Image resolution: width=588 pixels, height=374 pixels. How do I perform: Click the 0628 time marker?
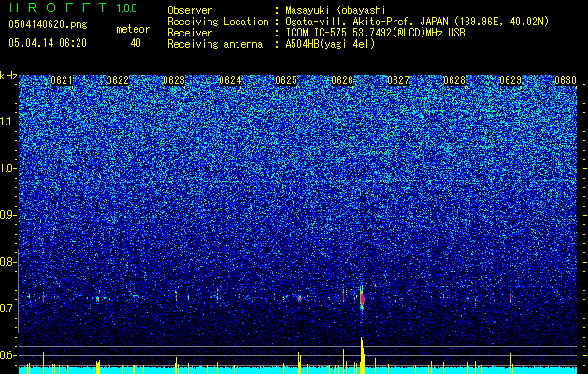coord(454,80)
